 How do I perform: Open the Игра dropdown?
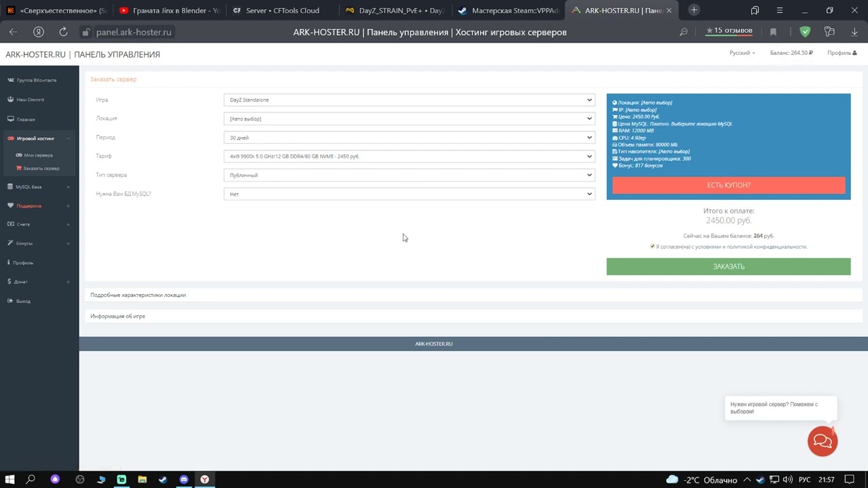coord(409,100)
